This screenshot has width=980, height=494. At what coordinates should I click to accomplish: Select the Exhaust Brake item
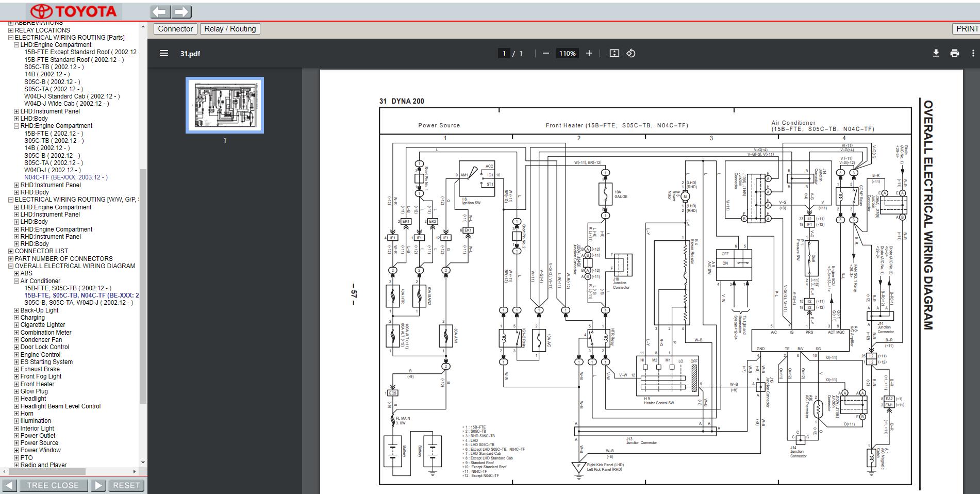[40, 369]
